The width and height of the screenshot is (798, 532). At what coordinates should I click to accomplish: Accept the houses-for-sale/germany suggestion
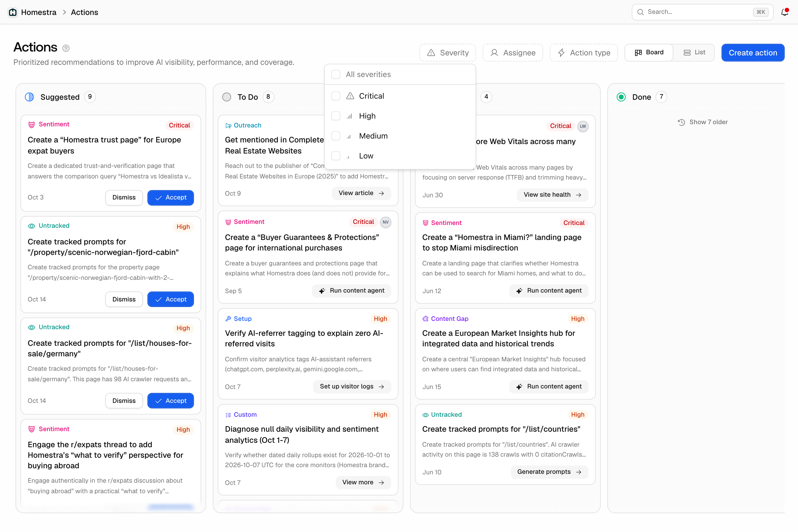[171, 401]
